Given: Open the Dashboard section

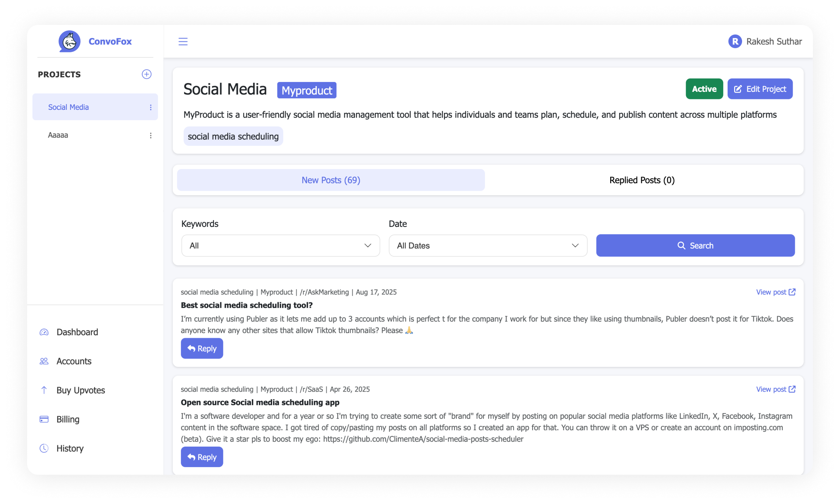Looking at the screenshot, I should (x=77, y=332).
